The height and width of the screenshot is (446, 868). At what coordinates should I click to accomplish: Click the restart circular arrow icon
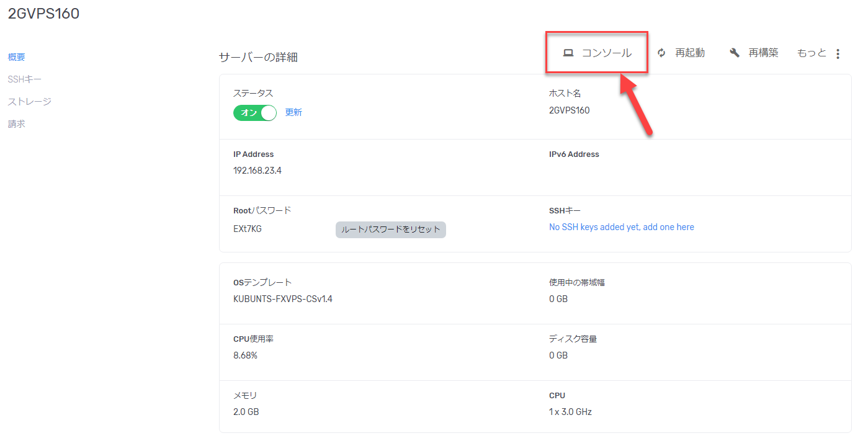[x=661, y=53]
